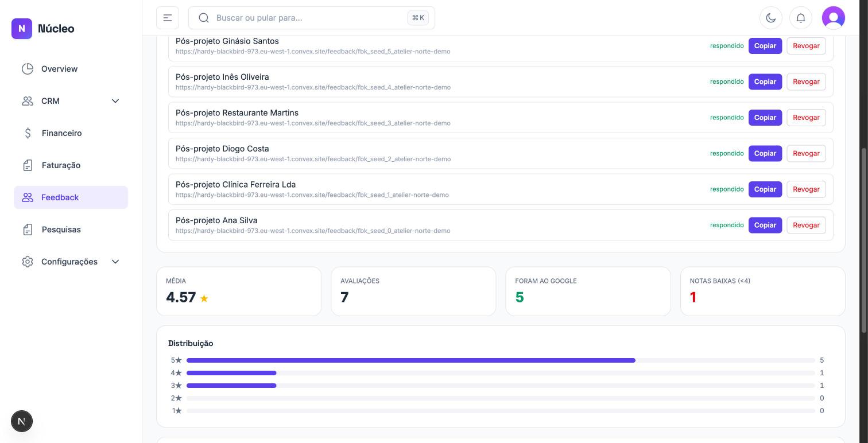The height and width of the screenshot is (443, 868).
Task: Click the Configurações gear icon
Action: pos(28,262)
